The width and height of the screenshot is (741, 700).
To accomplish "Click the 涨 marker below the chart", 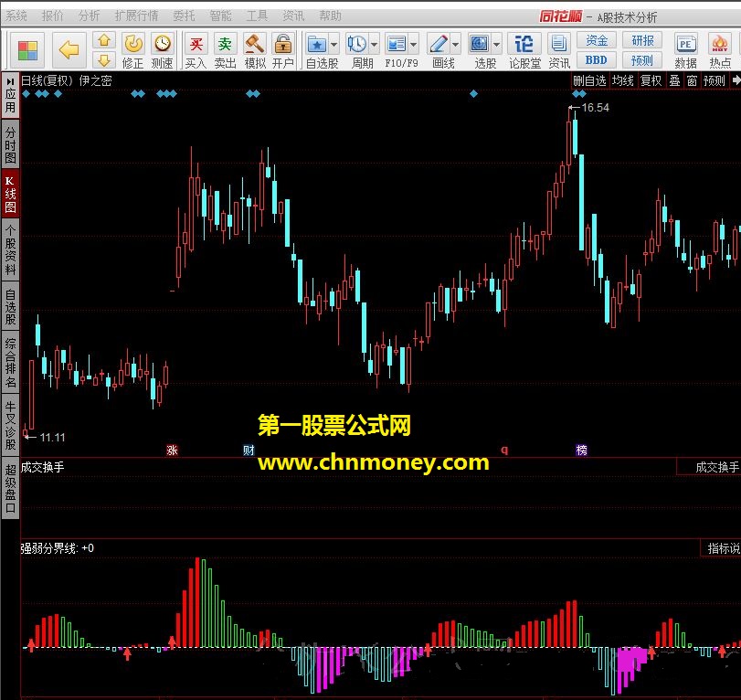I will pyautogui.click(x=172, y=450).
